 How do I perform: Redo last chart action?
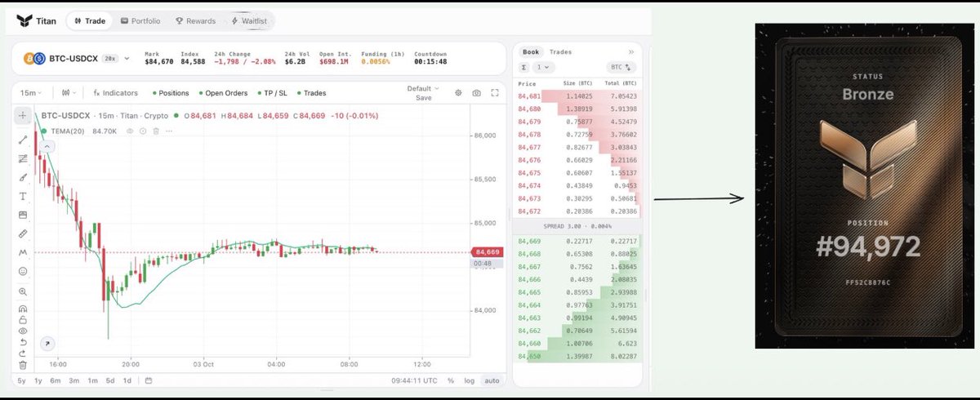23,353
